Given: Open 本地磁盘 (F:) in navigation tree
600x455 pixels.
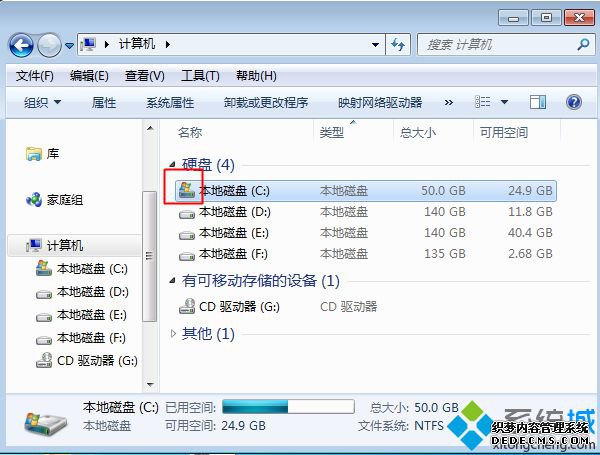Looking at the screenshot, I should 91,338.
